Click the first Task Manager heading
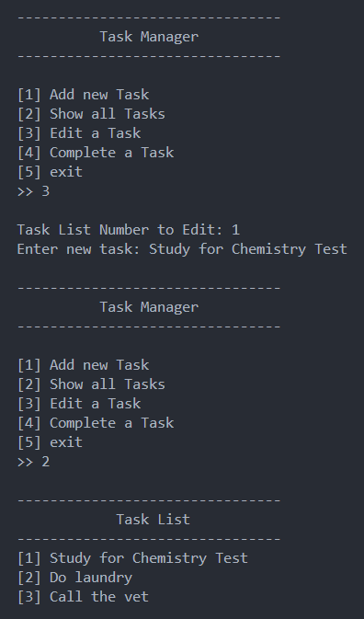The height and width of the screenshot is (619, 364). (x=149, y=37)
